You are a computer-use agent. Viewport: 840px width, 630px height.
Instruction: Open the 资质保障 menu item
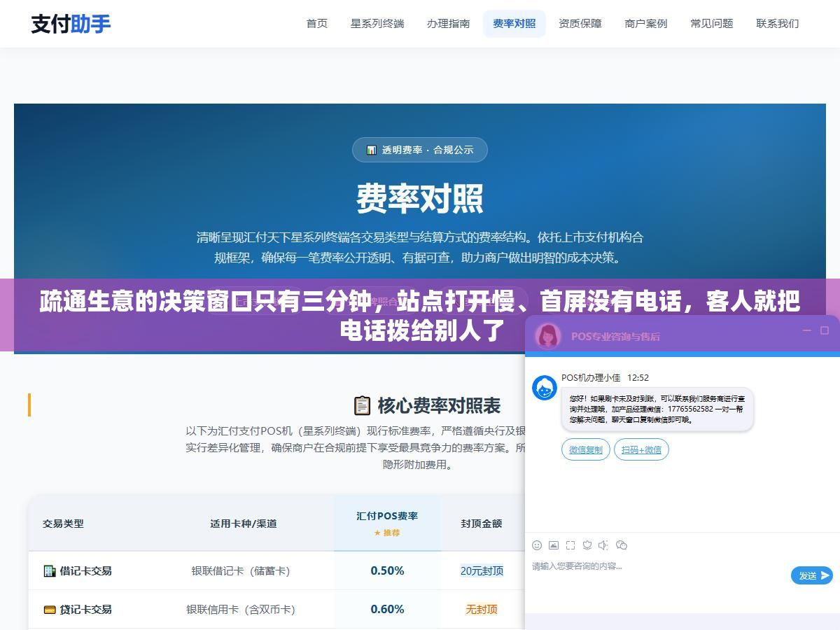[x=580, y=24]
